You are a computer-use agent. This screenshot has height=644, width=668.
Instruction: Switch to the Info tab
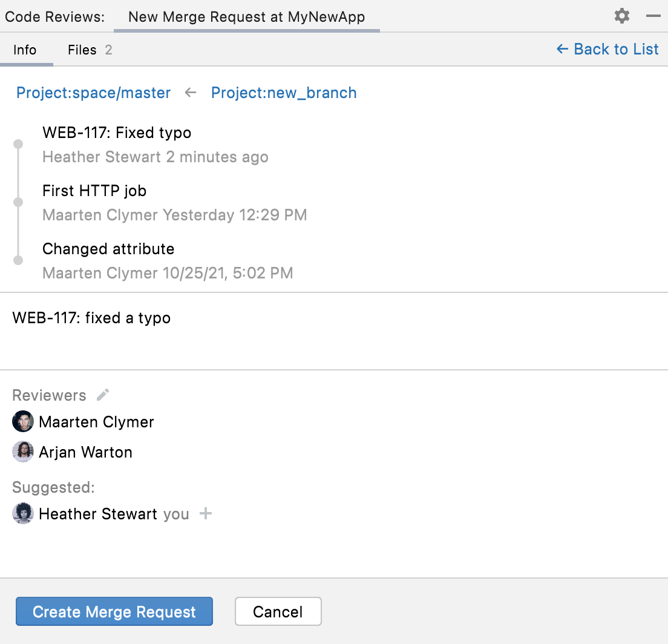tap(25, 50)
